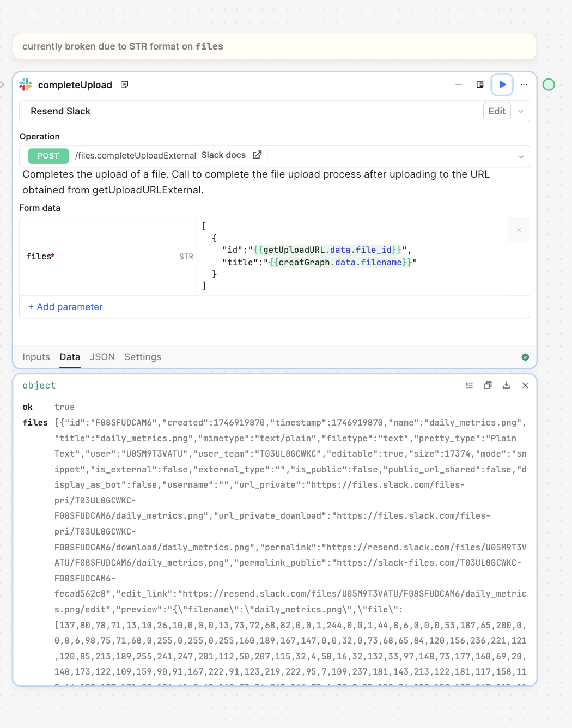Collapse the completeUpload block
The height and width of the screenshot is (728, 572).
click(x=459, y=84)
